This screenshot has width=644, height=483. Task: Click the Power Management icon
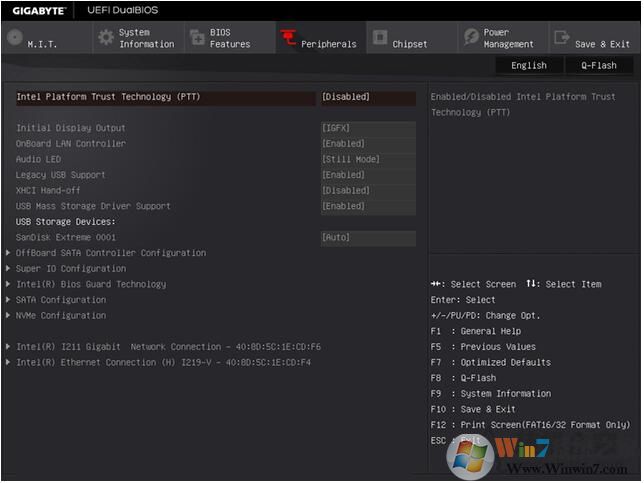click(471, 38)
